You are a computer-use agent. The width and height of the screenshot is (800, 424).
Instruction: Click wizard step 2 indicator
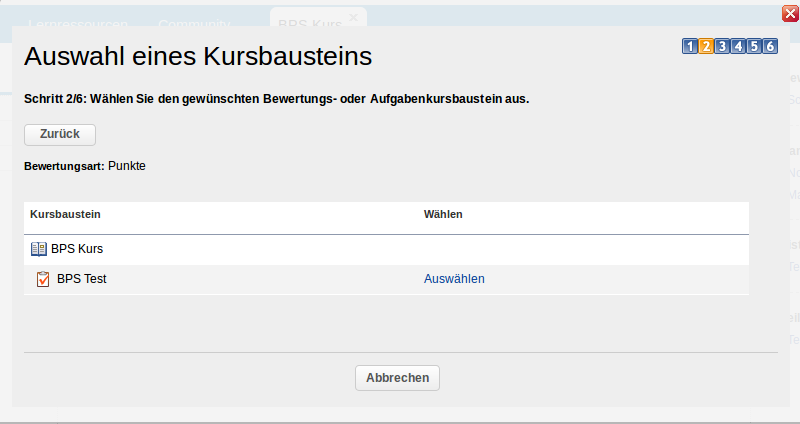[x=706, y=46]
